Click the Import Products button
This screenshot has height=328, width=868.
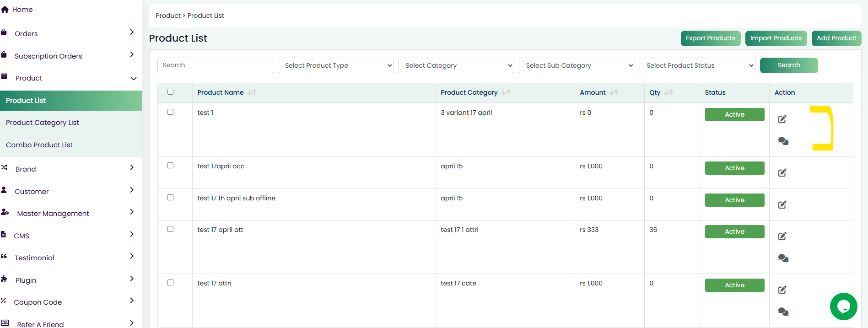click(776, 38)
